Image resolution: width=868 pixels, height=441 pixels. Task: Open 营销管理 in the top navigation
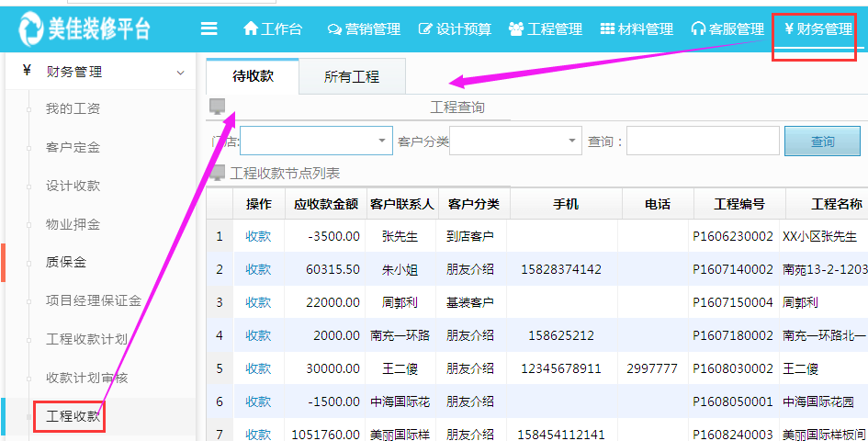point(364,29)
